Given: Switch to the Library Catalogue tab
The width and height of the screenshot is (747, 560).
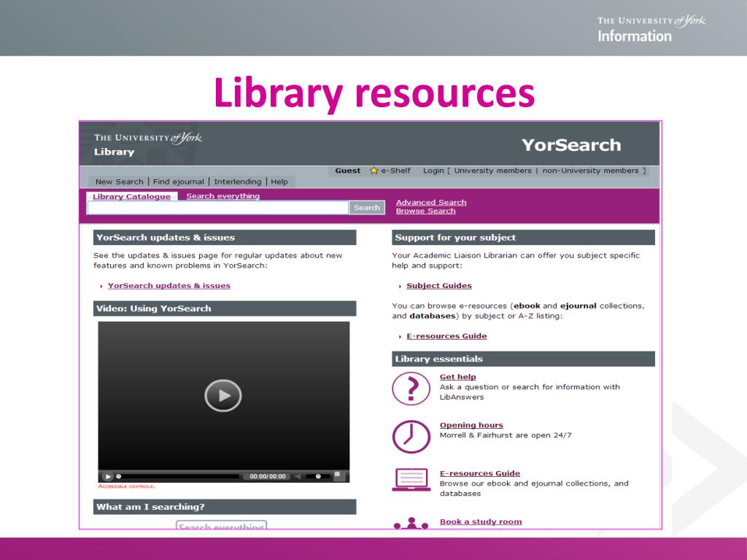Looking at the screenshot, I should point(131,196).
